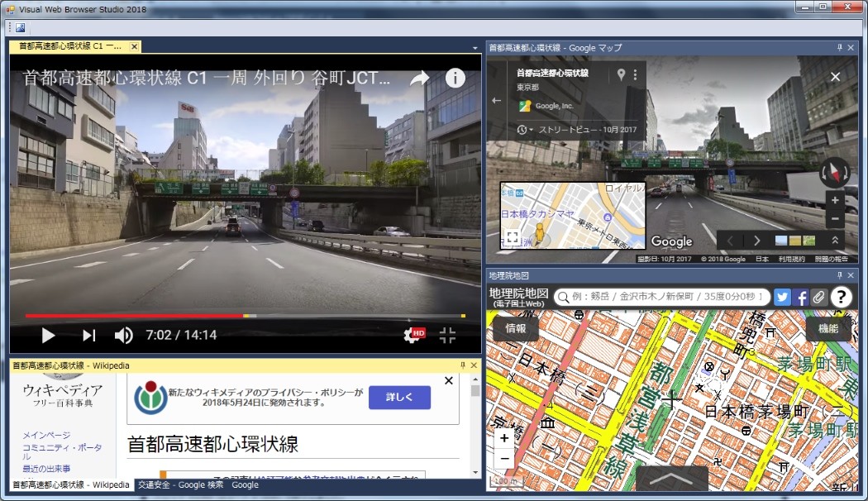The width and height of the screenshot is (868, 501).
Task: Play the video
Action: (x=48, y=336)
